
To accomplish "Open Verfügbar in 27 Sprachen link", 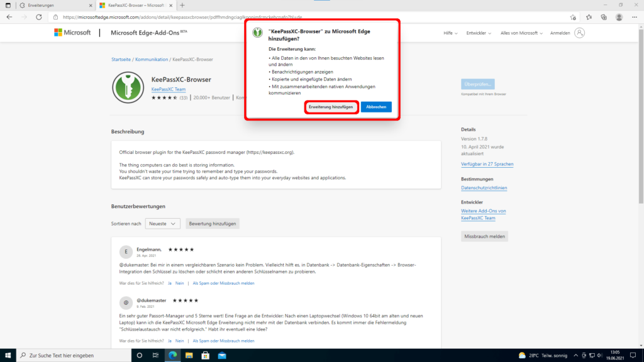I will pos(487,164).
